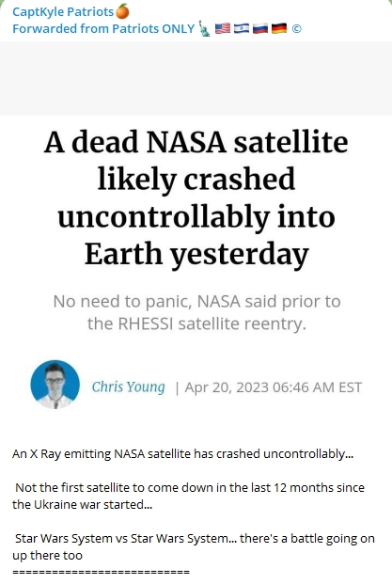Click the United States flag emoji
This screenshot has height=584, width=392.
point(223,28)
